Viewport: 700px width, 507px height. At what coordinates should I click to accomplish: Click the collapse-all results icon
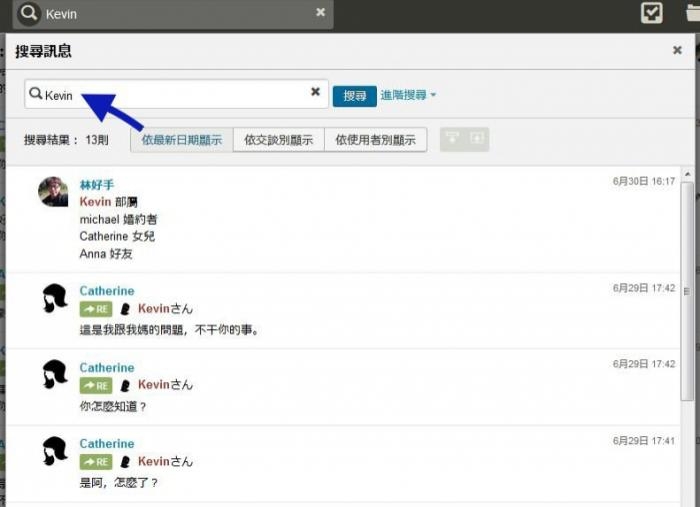point(452,139)
